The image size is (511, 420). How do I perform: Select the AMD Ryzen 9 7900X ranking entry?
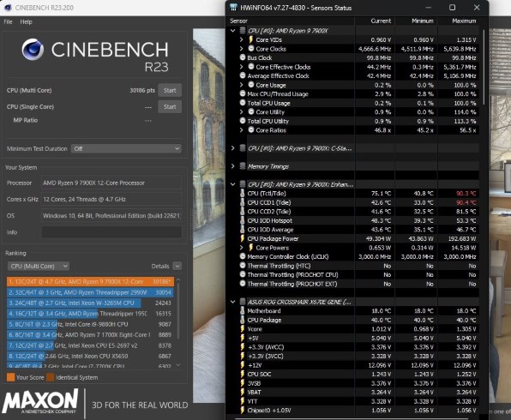click(90, 281)
